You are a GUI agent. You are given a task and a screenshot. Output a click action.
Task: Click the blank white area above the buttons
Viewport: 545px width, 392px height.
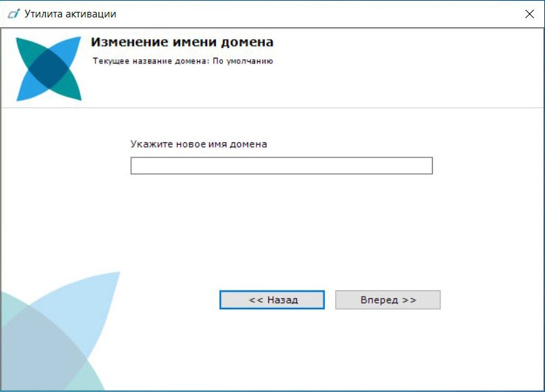pyautogui.click(x=314, y=230)
